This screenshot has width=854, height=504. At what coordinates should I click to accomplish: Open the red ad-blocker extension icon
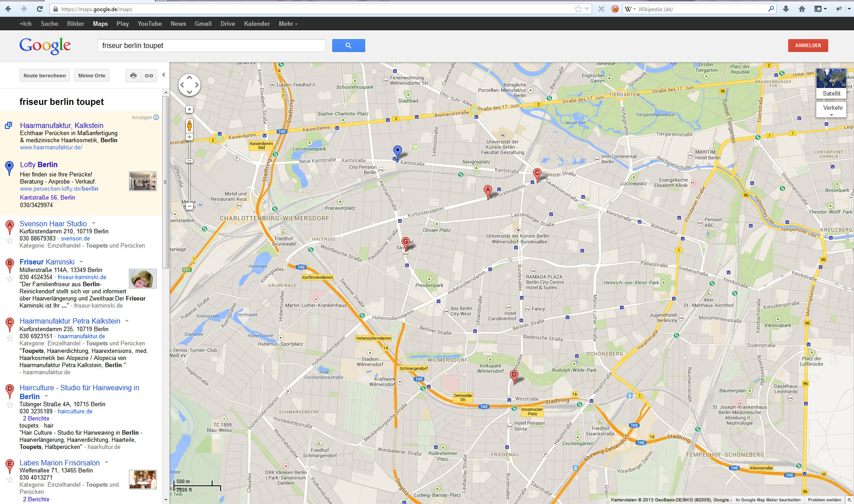(615, 9)
